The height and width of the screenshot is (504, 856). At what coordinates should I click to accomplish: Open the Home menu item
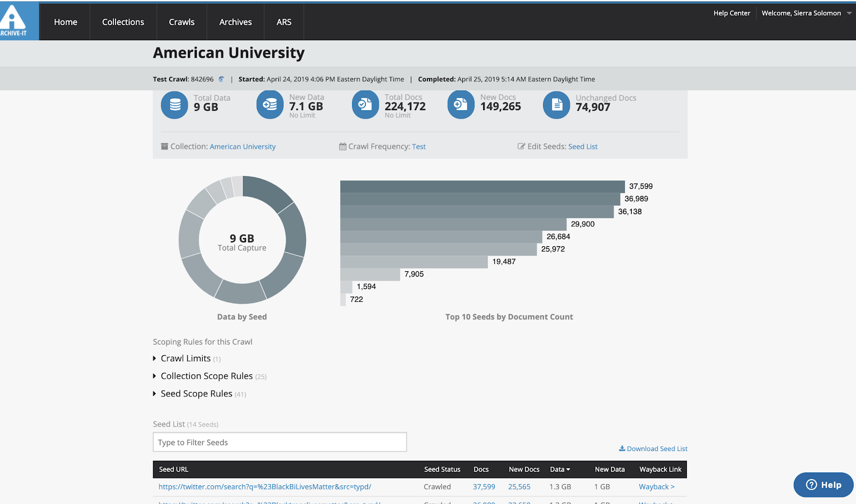pos(66,22)
